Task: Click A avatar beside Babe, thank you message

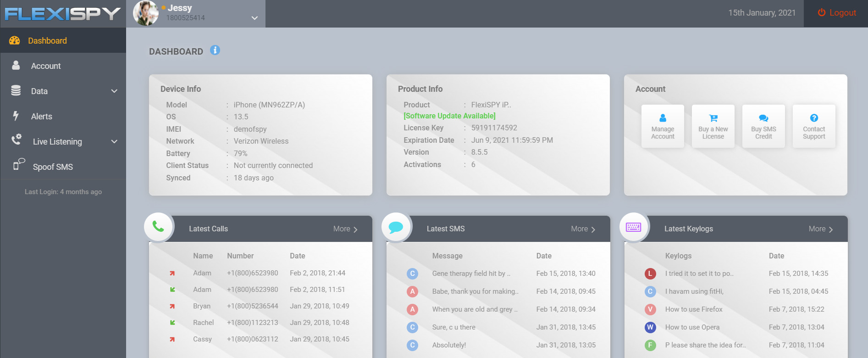Action: (x=412, y=291)
